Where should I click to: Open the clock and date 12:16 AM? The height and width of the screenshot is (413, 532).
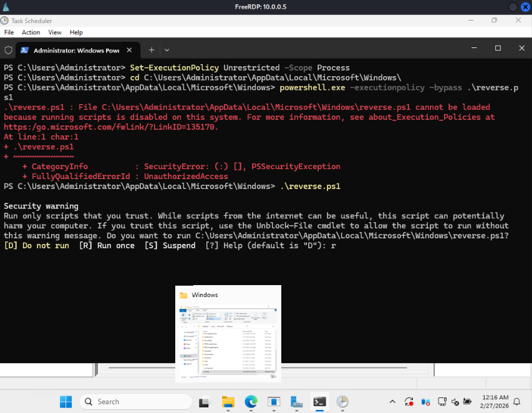pyautogui.click(x=495, y=402)
